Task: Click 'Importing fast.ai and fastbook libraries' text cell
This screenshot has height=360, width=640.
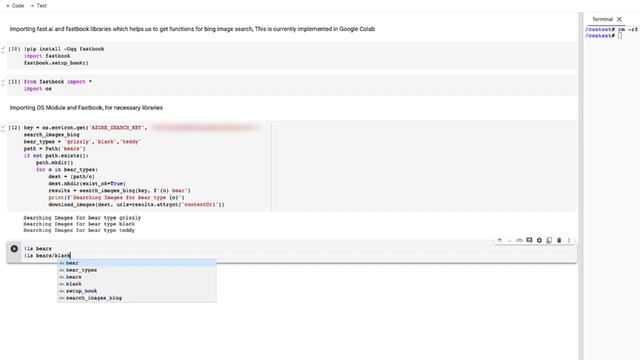Action: [x=192, y=29]
